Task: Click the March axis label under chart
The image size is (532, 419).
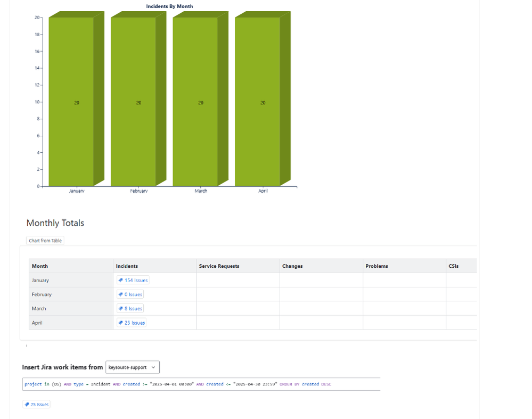Action: coord(201,191)
